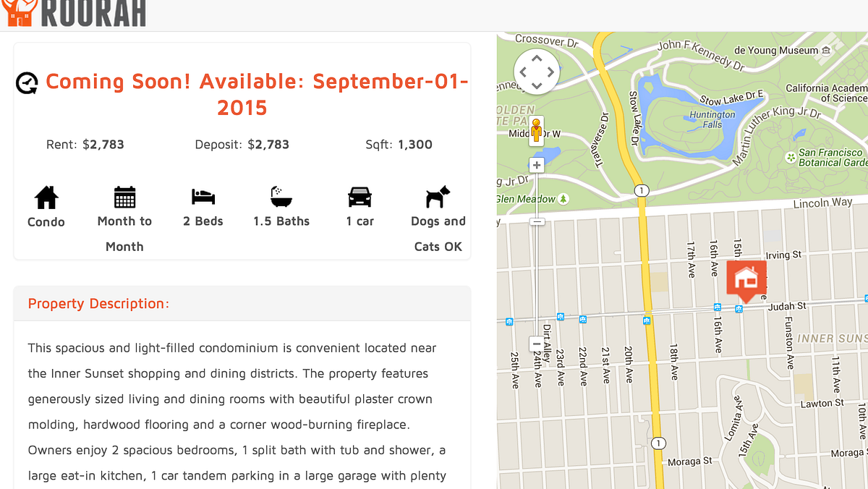Click the 2 Beds bed icon
This screenshot has width=868, height=489.
203,196
